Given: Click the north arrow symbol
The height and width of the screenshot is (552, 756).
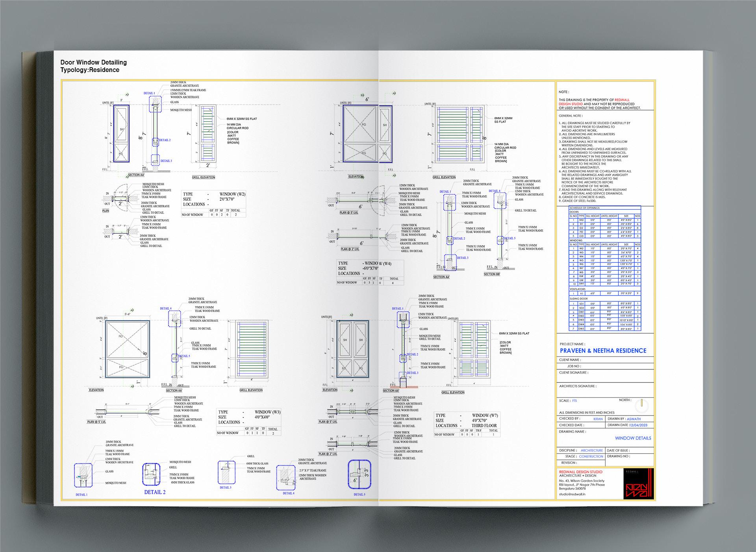Looking at the screenshot, I should 642,404.
